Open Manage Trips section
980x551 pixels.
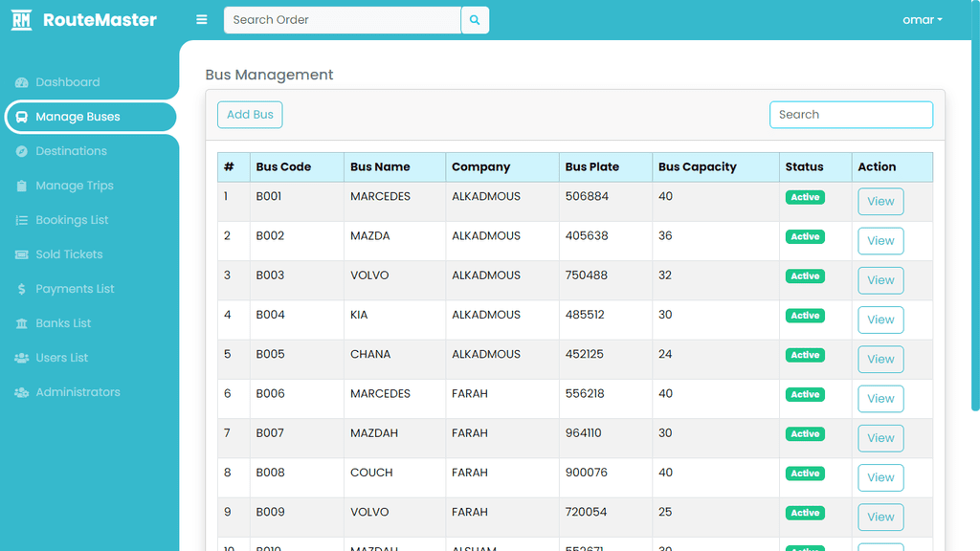(x=75, y=186)
